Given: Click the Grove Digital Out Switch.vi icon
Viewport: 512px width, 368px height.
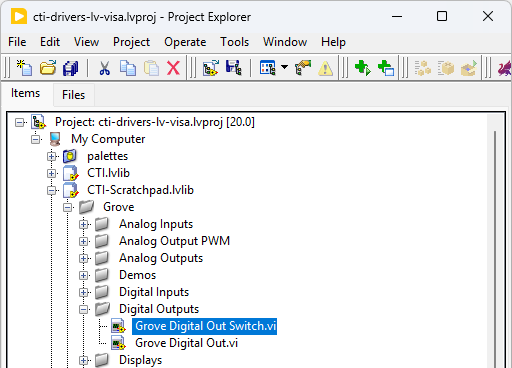Looking at the screenshot, I should 118,326.
